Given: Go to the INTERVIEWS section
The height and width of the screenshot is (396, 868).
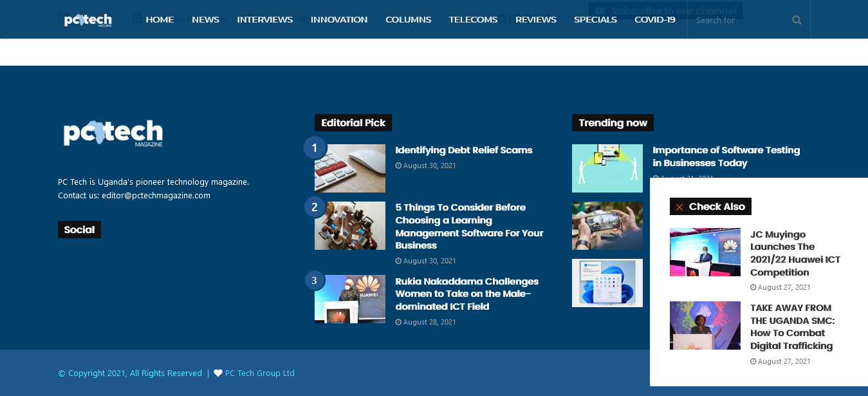Looking at the screenshot, I should pos(264,19).
